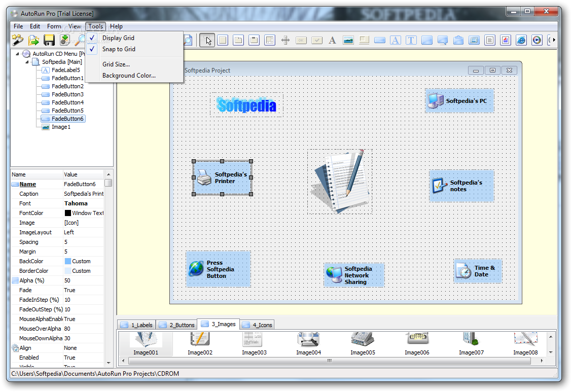Viewport: 572px width, 392px height.
Task: Select the plain panel control tool
Action: tap(223, 40)
